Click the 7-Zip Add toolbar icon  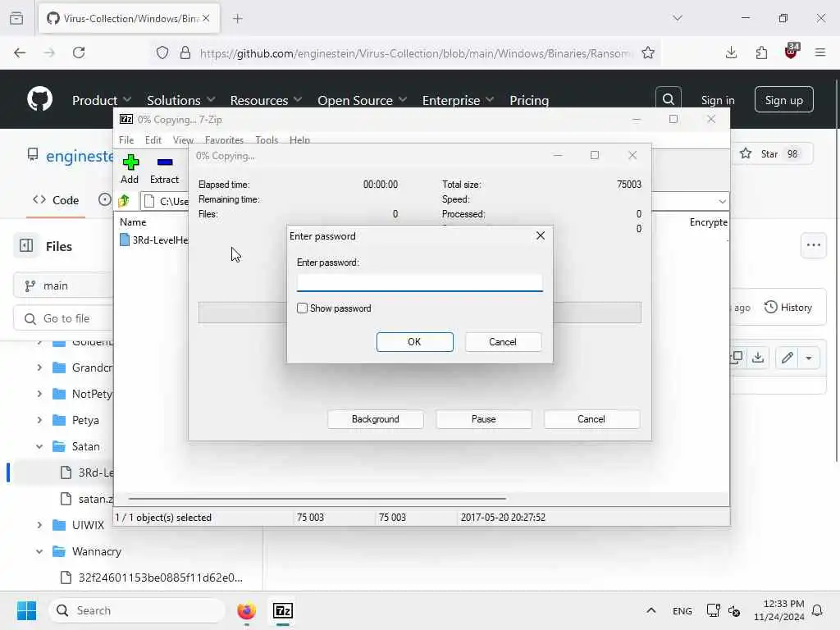130,169
